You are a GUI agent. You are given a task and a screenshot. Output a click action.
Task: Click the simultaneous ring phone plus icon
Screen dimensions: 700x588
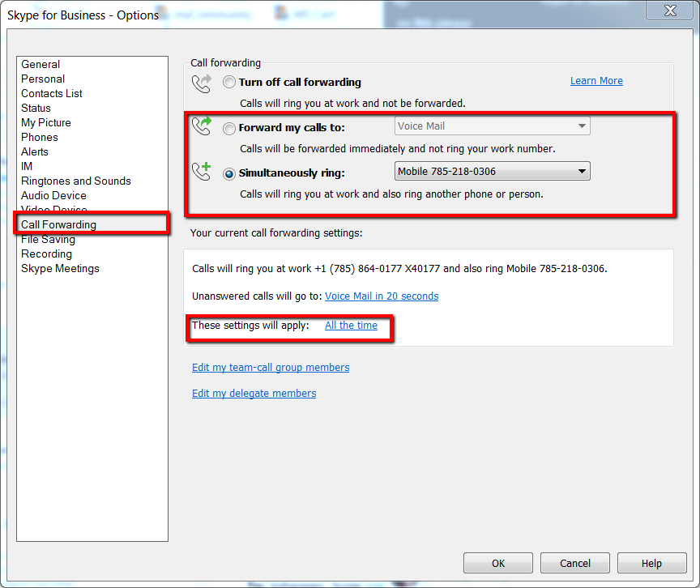click(x=202, y=172)
